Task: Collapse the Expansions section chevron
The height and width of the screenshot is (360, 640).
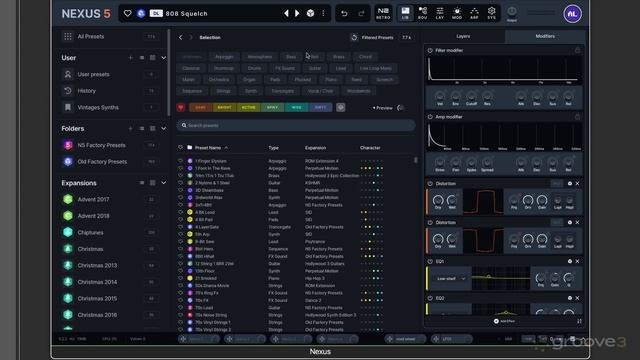Action: click(x=164, y=183)
